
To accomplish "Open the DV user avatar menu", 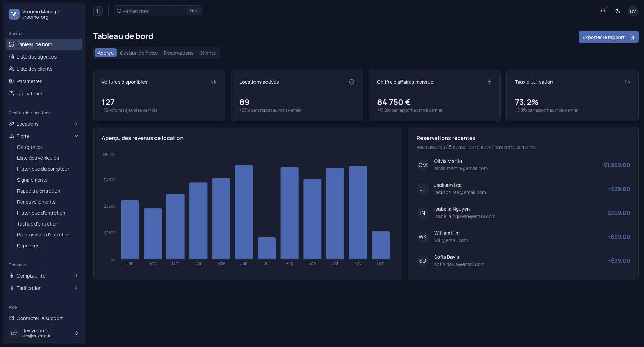I will tap(633, 11).
